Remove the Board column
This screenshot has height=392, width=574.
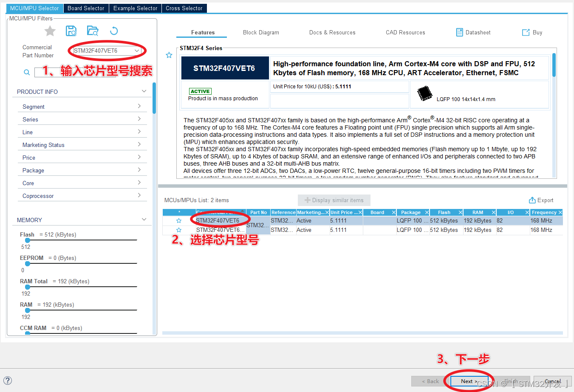pyautogui.click(x=394, y=212)
